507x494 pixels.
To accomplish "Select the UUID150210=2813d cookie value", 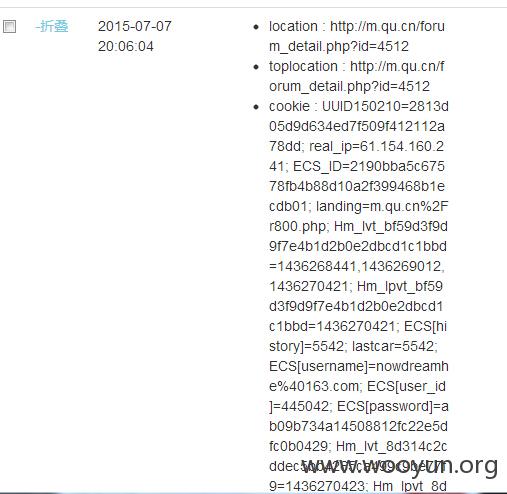I will 385,106.
